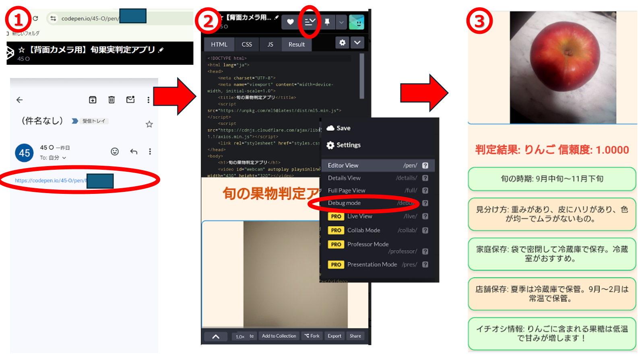
Task: Choose Full Page View in the menu
Action: pos(378,190)
